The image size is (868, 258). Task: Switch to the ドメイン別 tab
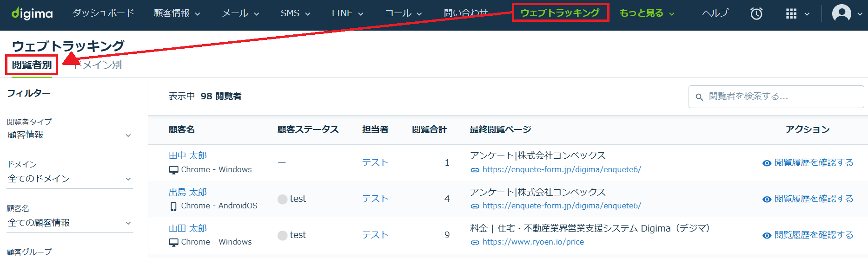pyautogui.click(x=97, y=65)
